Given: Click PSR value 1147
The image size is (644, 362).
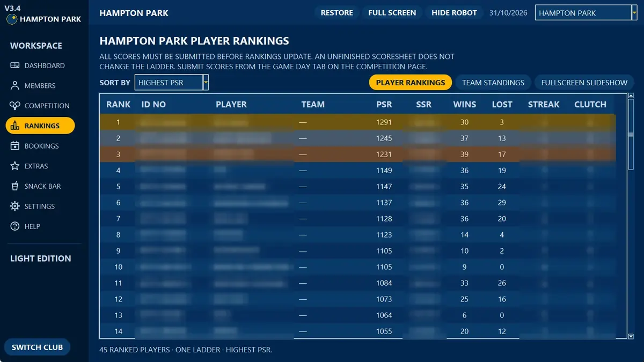Looking at the screenshot, I should pos(384,187).
